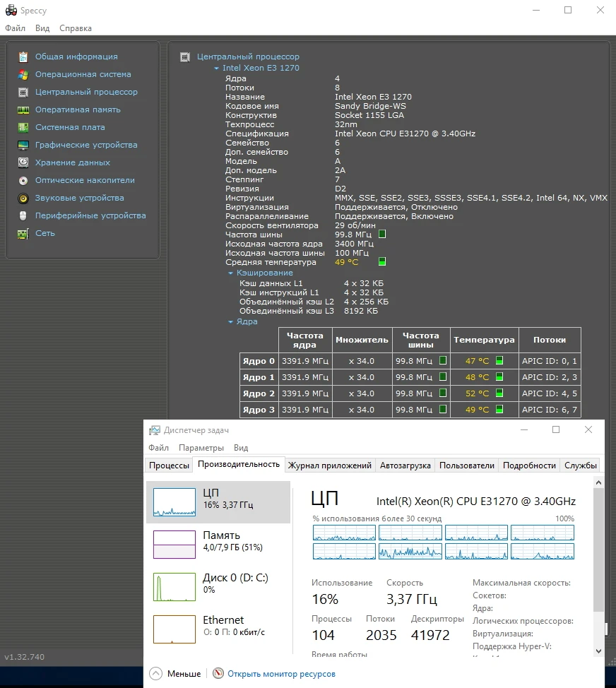Click the Системная плата motherboard icon
Viewport: 616px width, 688px height.
coord(23,127)
